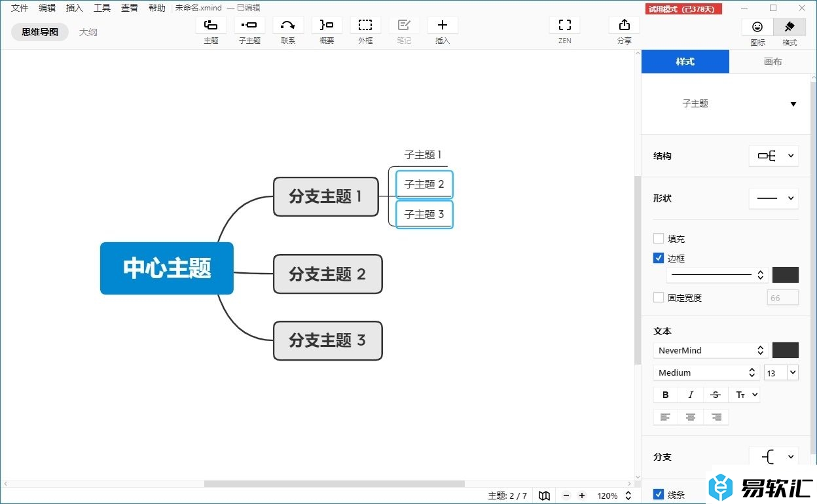Insert a subtopic using the 子主题 icon

pyautogui.click(x=249, y=25)
